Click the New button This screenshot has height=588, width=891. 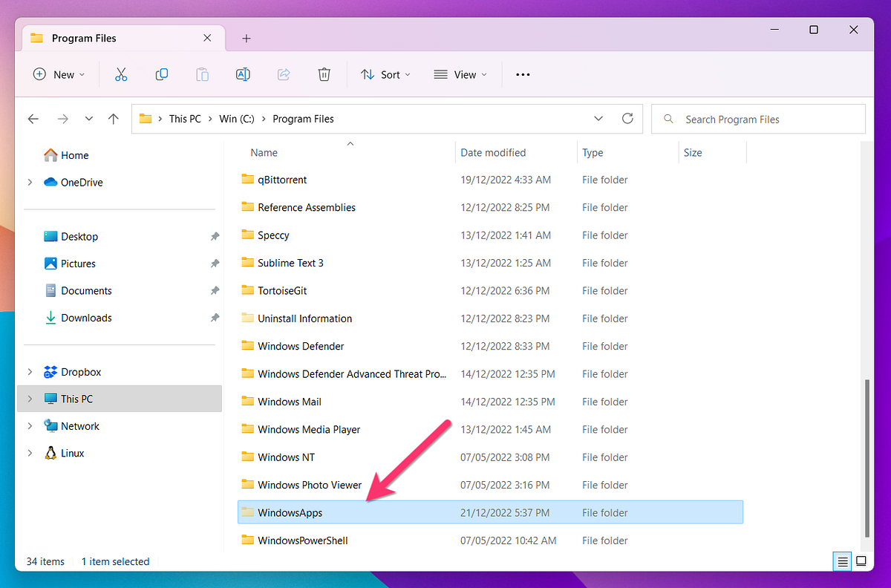pos(59,74)
